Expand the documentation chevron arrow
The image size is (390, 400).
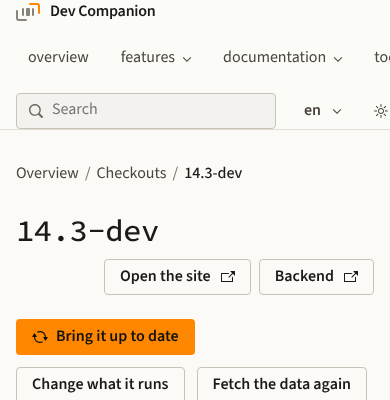pyautogui.click(x=338, y=59)
